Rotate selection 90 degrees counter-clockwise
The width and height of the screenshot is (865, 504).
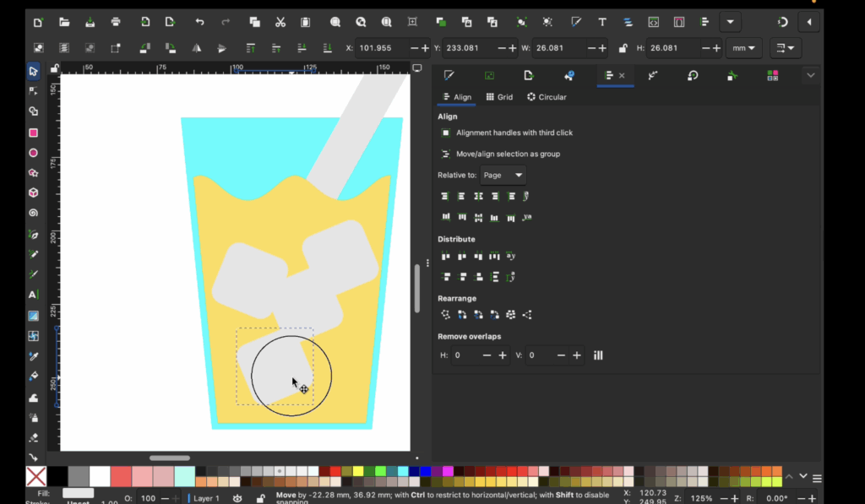pos(144,48)
